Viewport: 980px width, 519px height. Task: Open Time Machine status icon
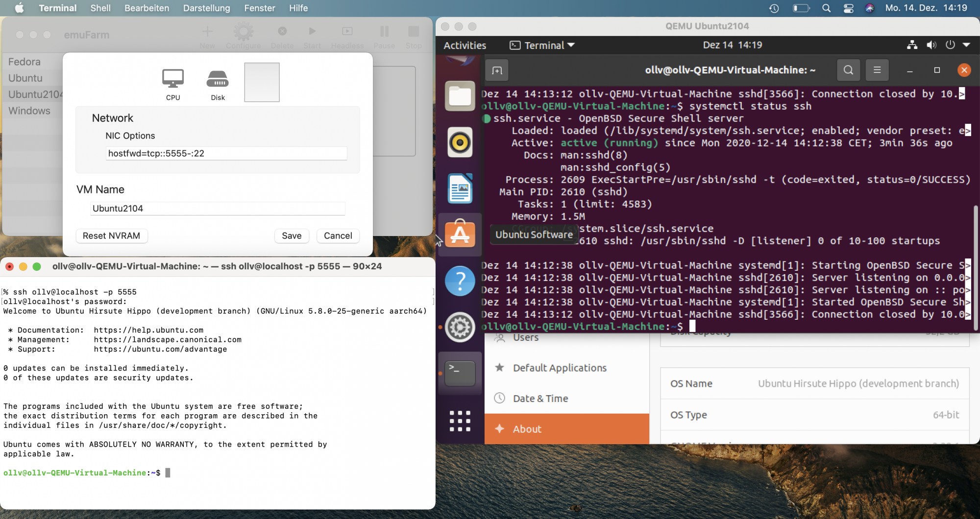point(774,8)
